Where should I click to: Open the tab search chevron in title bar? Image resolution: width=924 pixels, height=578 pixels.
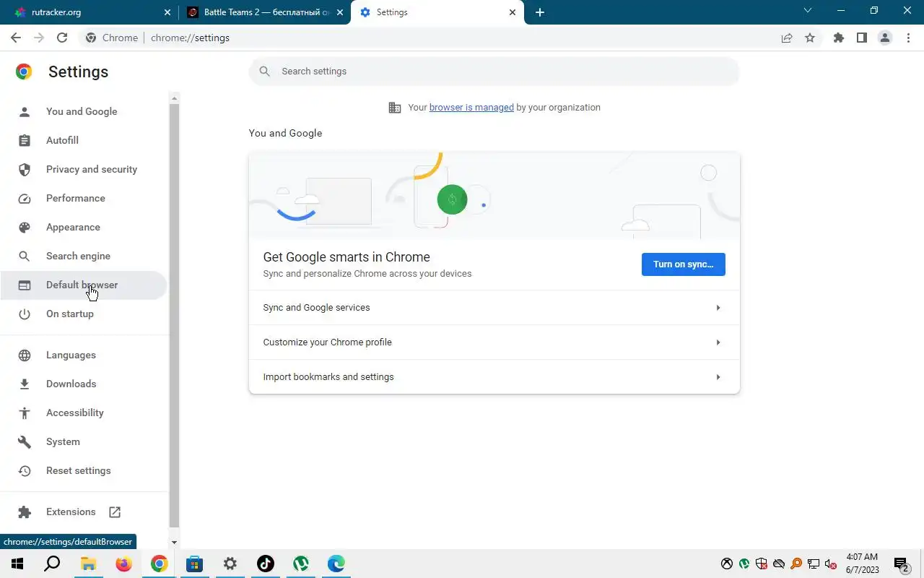coord(808,11)
